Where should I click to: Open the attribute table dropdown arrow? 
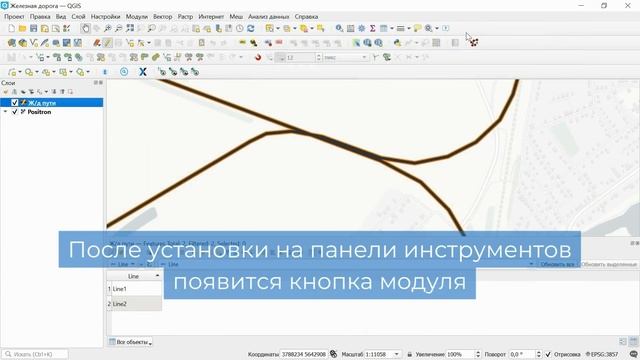(x=392, y=28)
